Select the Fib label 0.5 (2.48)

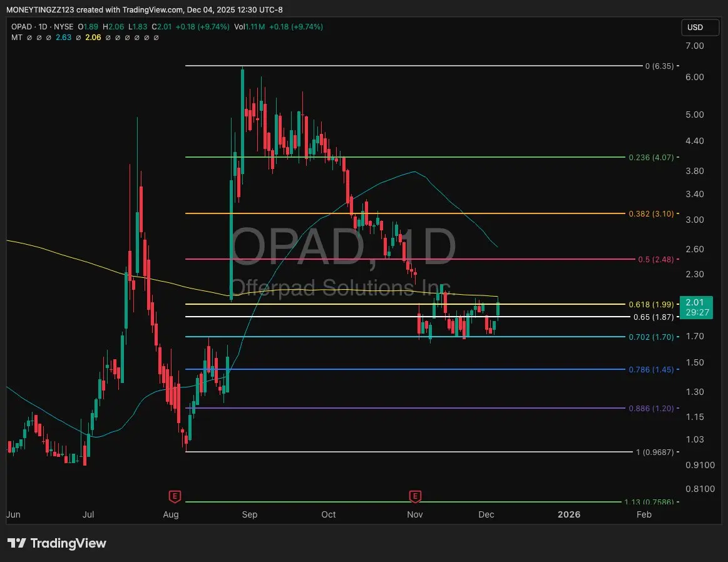(x=655, y=260)
